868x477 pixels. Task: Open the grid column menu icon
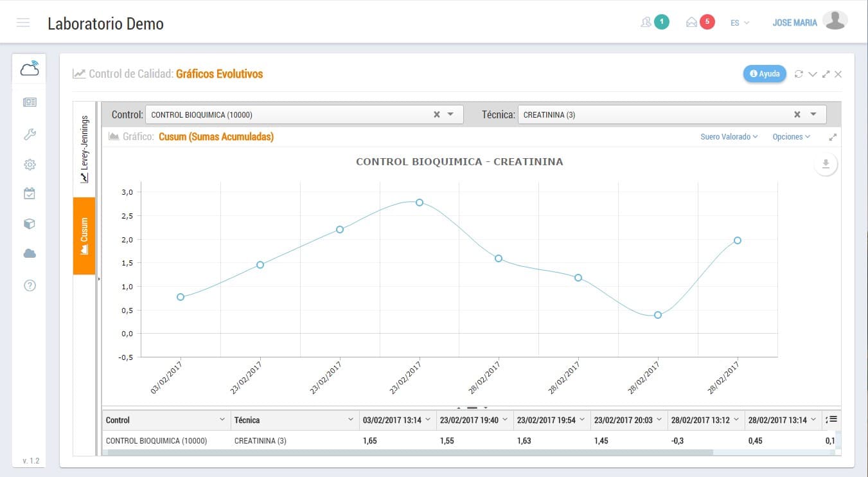pos(832,419)
